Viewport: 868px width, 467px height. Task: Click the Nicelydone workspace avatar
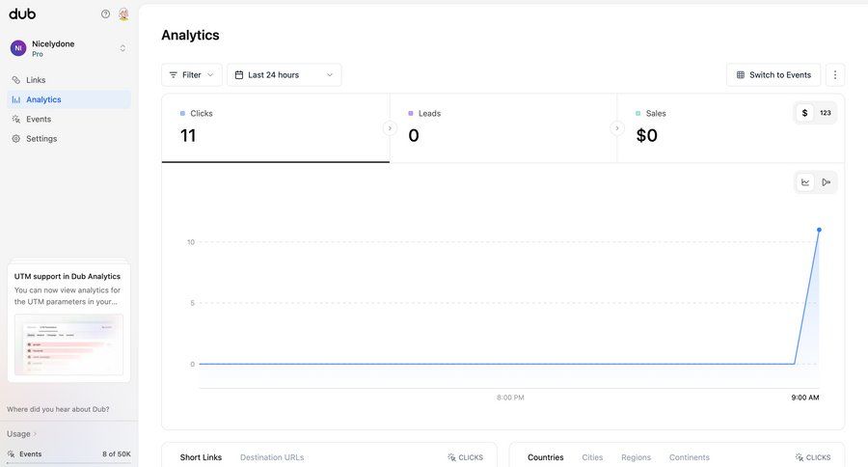tap(18, 48)
